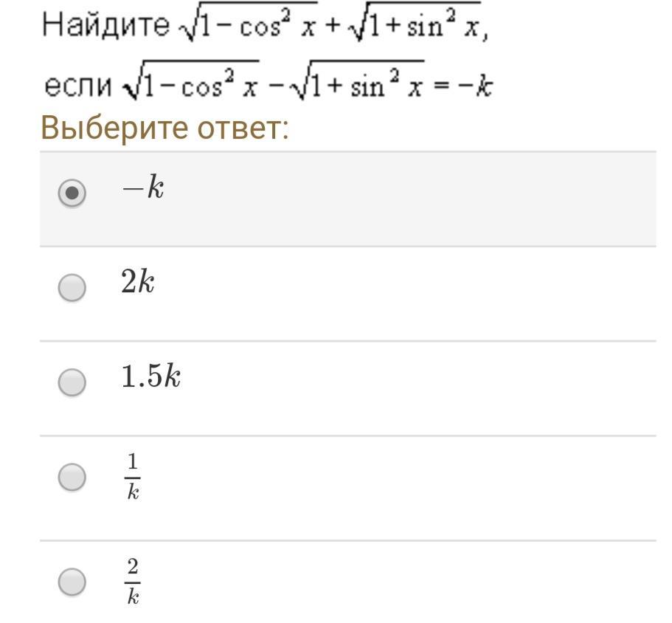Choose the 1.5k radio button
Image resolution: width=672 pixels, height=623 pixels.
tap(72, 382)
